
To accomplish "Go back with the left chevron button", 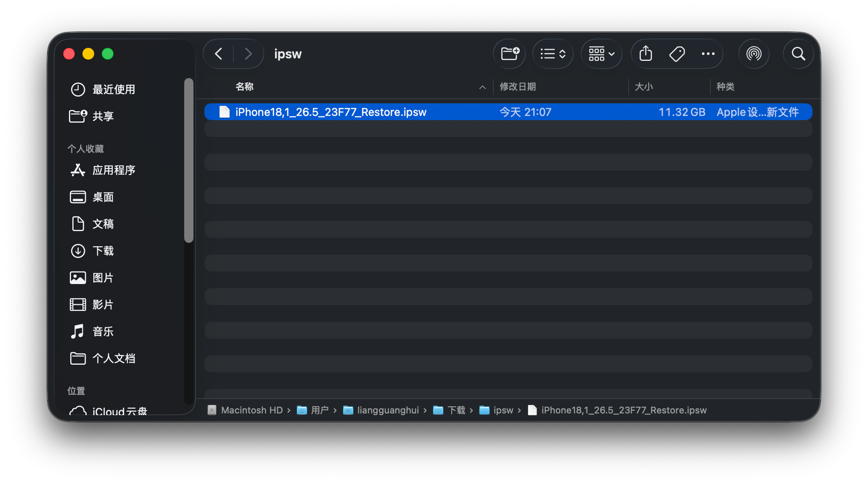I will (x=219, y=54).
